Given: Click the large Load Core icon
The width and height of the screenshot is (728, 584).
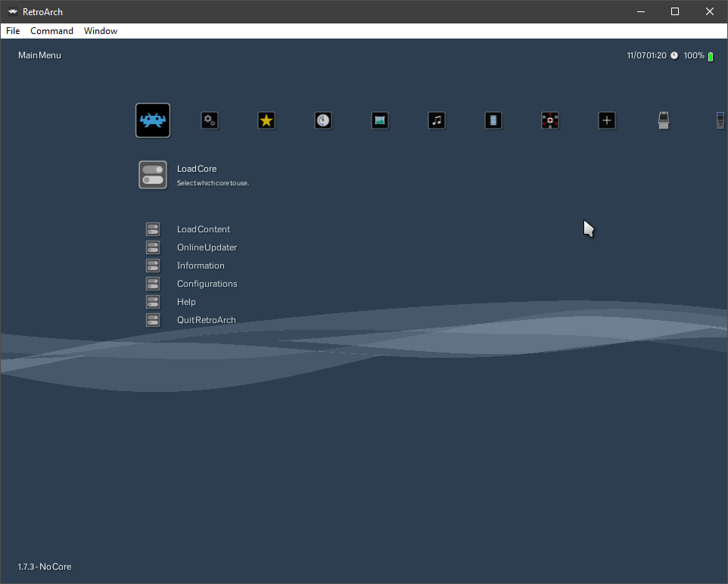Looking at the screenshot, I should 153,175.
